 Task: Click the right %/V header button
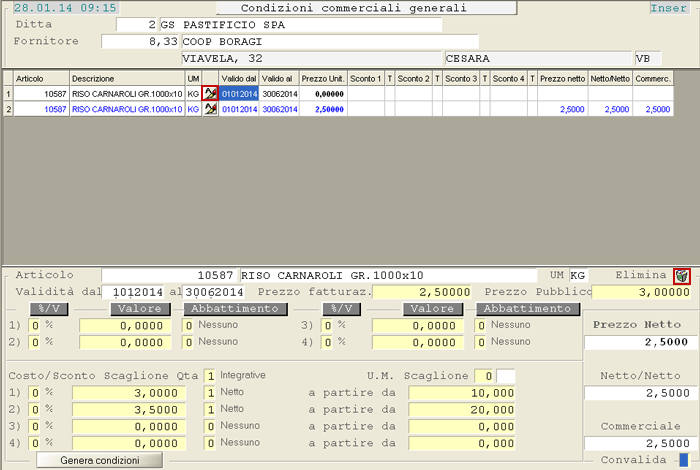pos(342,309)
